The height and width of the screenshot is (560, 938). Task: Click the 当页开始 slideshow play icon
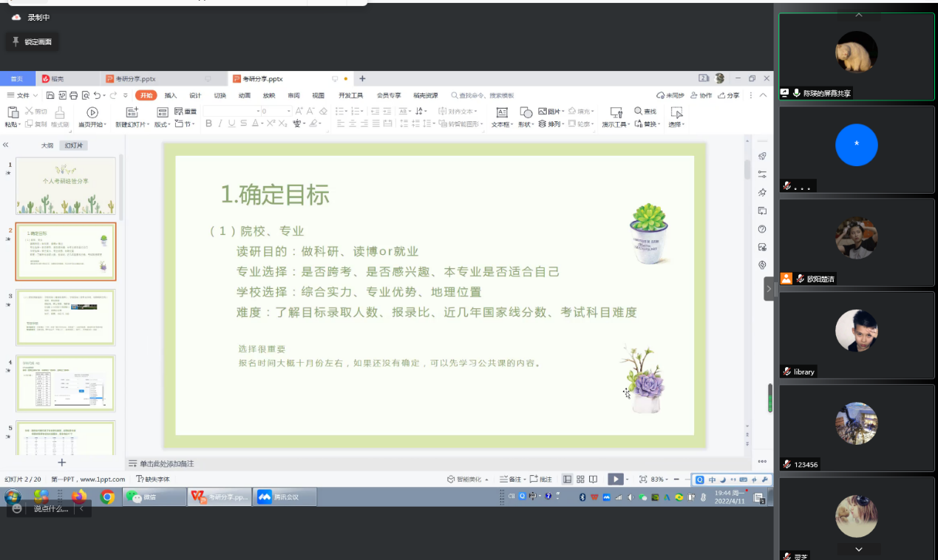click(92, 112)
